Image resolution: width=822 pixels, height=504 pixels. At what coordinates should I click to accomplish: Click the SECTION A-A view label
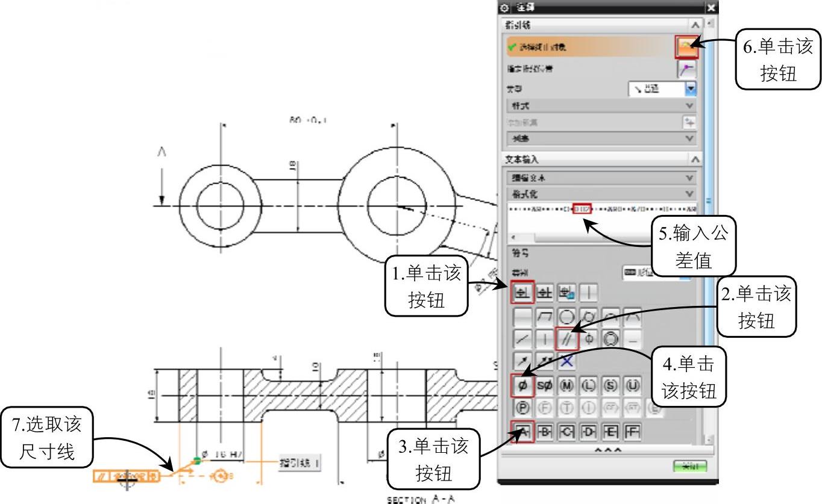[x=420, y=499]
